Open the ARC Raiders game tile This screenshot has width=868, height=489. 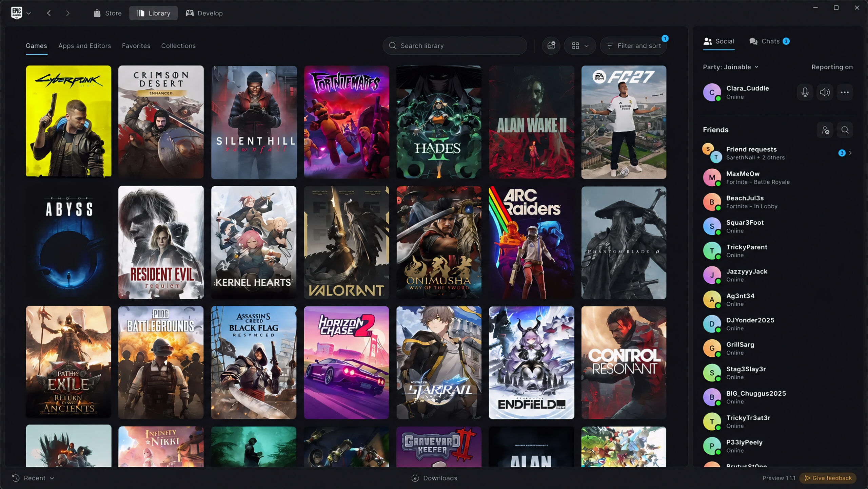[532, 242]
